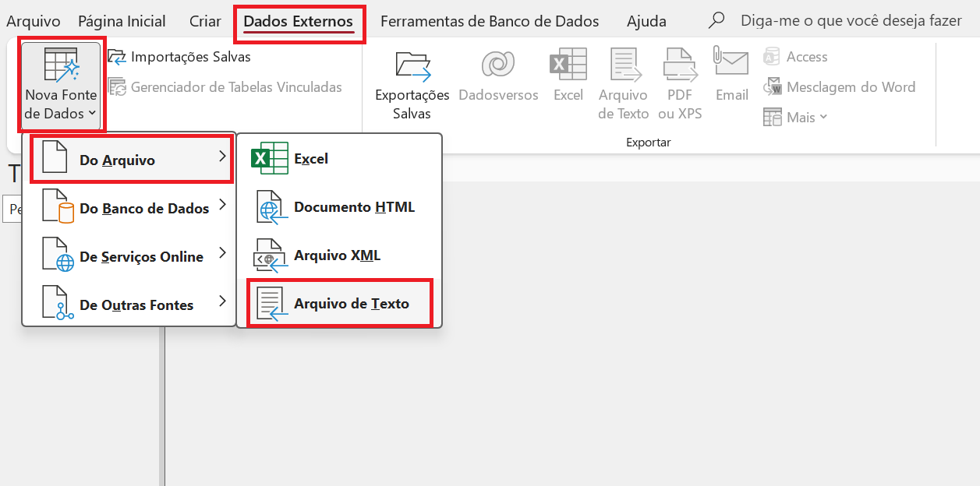Switch to the Página Inicial tab

tap(122, 21)
